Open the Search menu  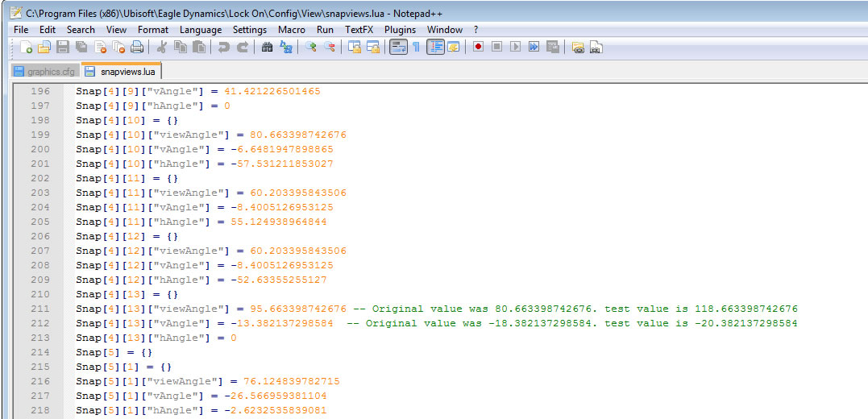pos(81,30)
